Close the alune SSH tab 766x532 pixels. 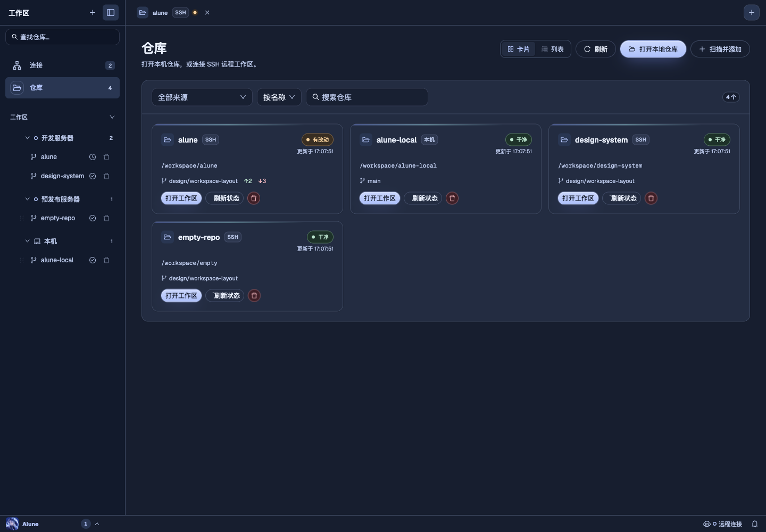click(x=207, y=13)
